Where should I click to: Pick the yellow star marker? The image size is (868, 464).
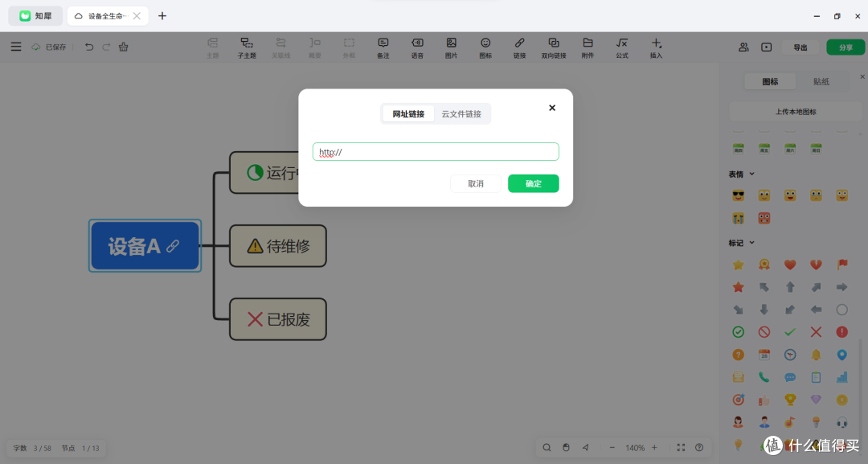coord(738,265)
